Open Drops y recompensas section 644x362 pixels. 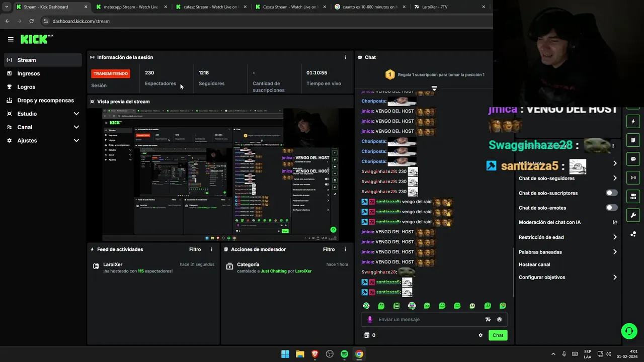[43, 100]
